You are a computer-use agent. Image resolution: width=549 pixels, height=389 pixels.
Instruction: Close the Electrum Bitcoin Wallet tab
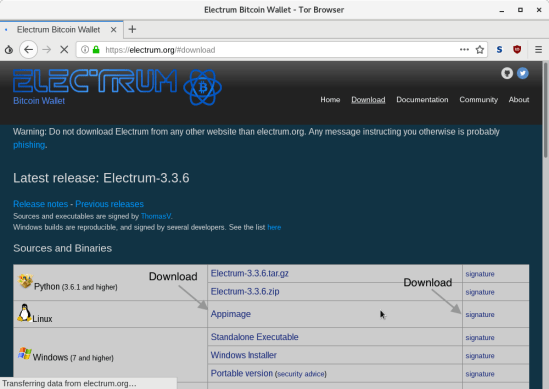[113, 30]
